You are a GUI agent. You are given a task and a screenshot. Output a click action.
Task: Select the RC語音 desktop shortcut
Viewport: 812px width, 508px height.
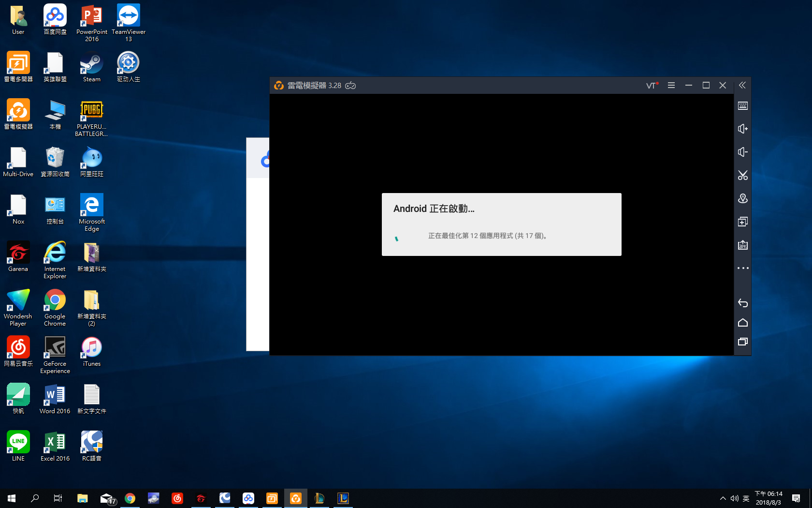[x=92, y=446]
